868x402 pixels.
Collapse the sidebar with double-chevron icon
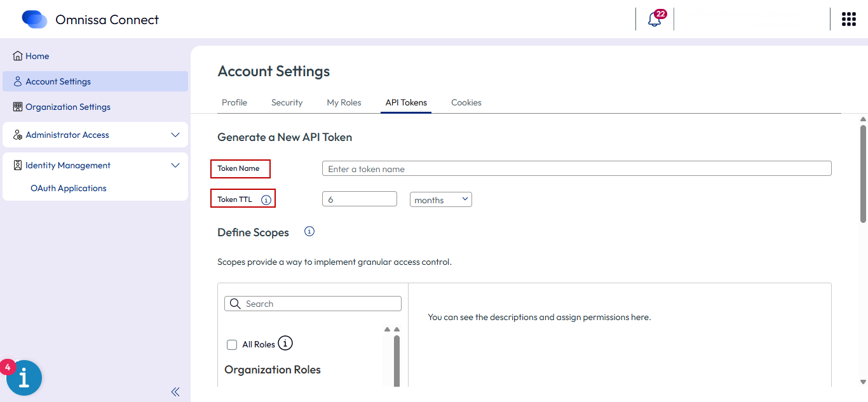[x=175, y=392]
